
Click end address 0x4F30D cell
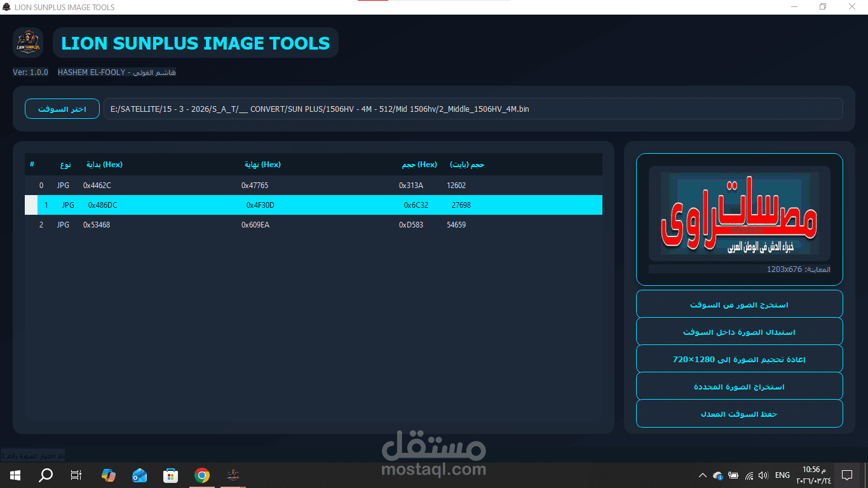click(260, 205)
